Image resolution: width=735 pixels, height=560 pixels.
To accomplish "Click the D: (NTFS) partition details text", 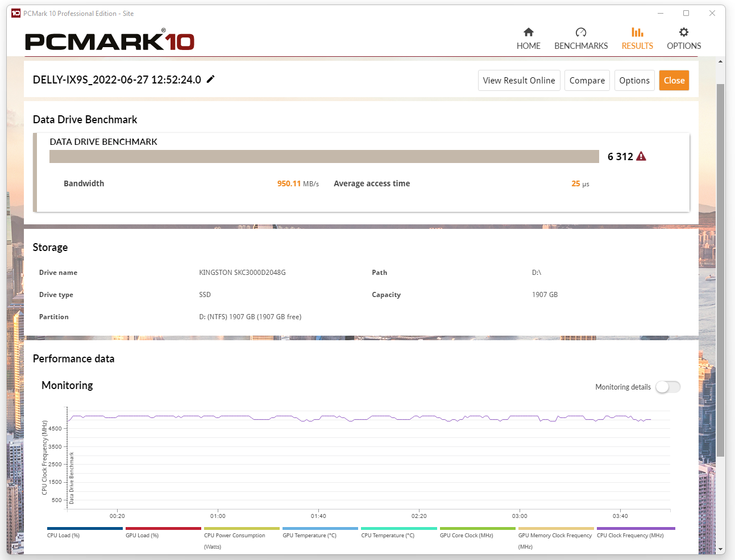I will (250, 317).
